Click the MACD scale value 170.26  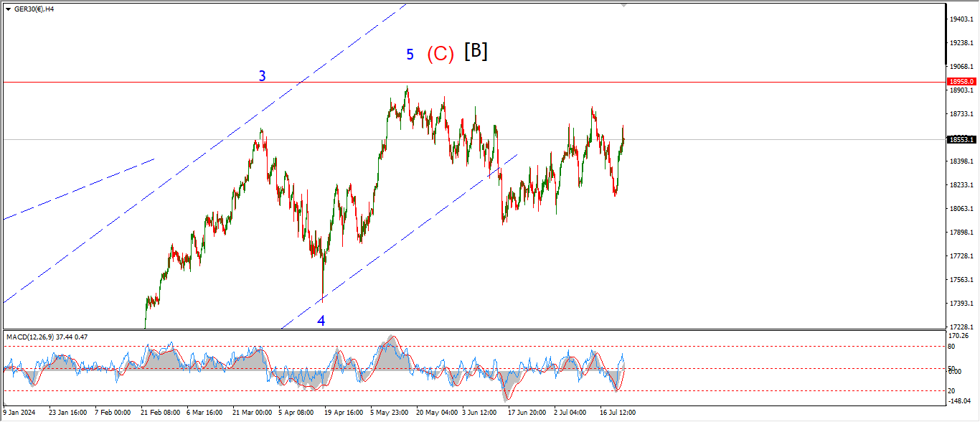(x=959, y=334)
